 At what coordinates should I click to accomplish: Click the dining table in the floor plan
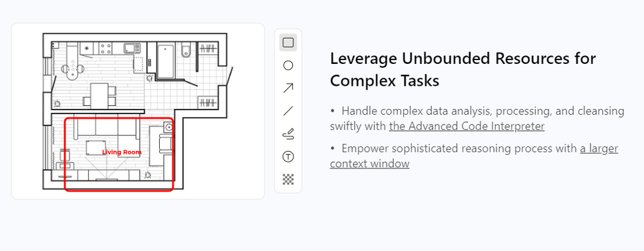pyautogui.click(x=100, y=95)
